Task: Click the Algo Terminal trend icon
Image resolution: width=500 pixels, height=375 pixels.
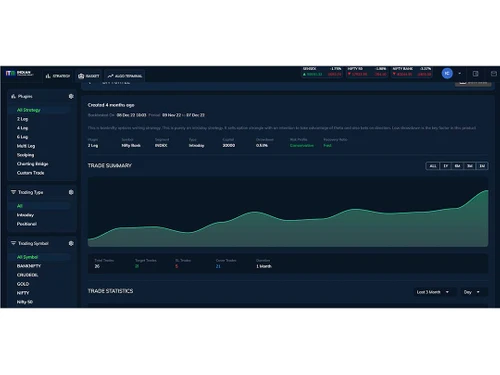Action: [x=110, y=76]
